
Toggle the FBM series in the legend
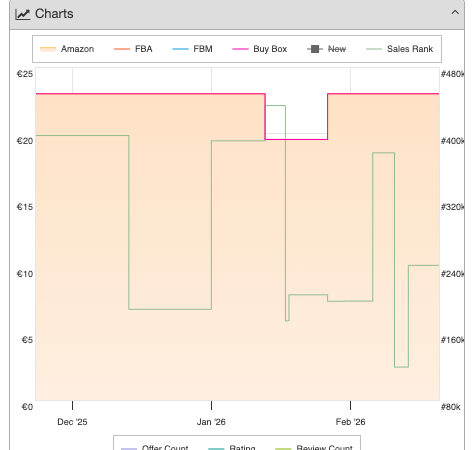pyautogui.click(x=192, y=49)
